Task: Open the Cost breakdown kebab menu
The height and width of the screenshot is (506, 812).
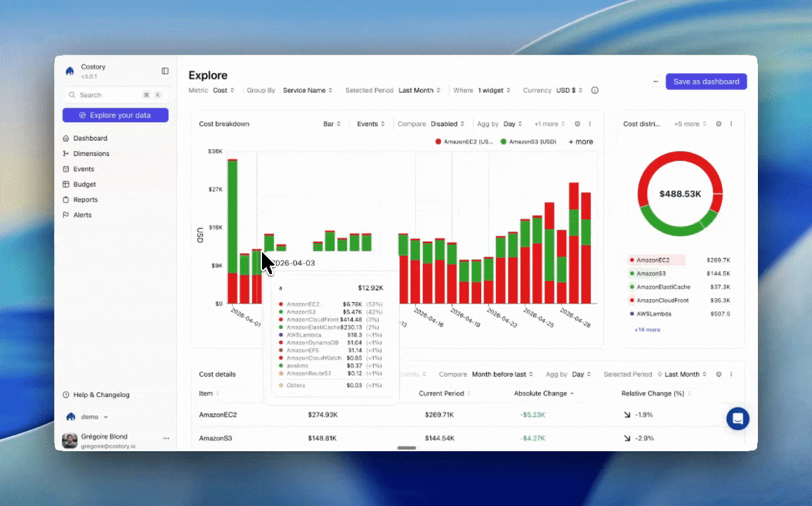Action: coord(590,124)
